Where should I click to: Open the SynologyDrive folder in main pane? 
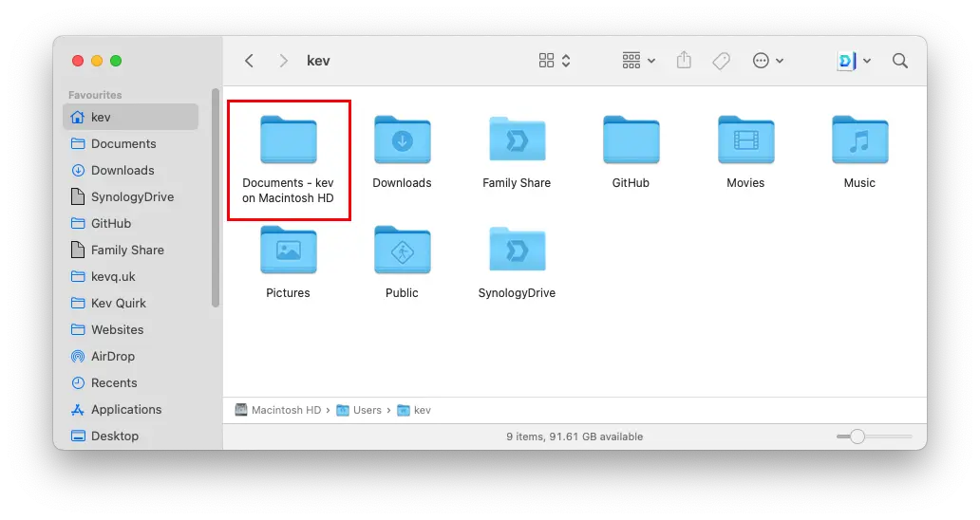pos(517,251)
